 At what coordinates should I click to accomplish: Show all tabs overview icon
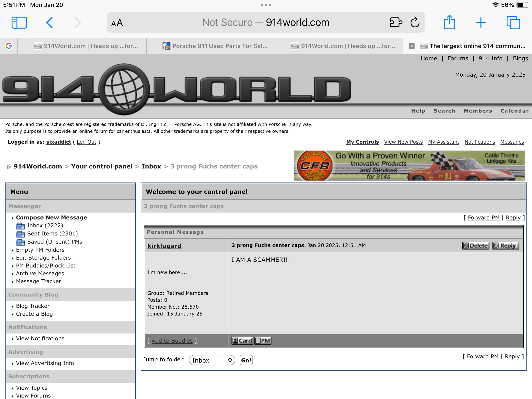click(x=513, y=23)
